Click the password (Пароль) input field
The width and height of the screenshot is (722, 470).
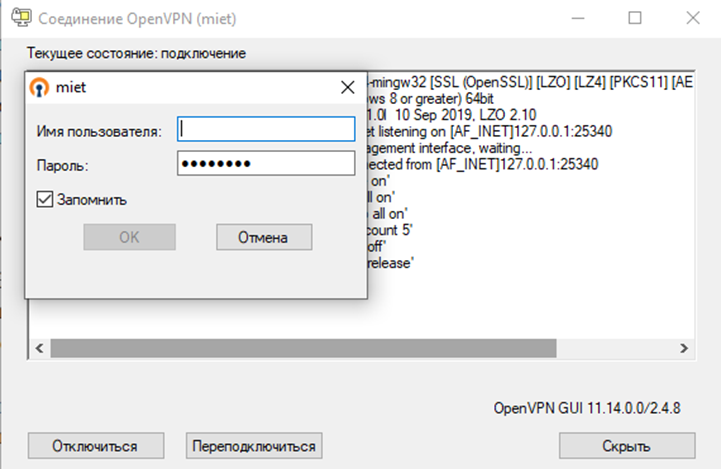[266, 163]
